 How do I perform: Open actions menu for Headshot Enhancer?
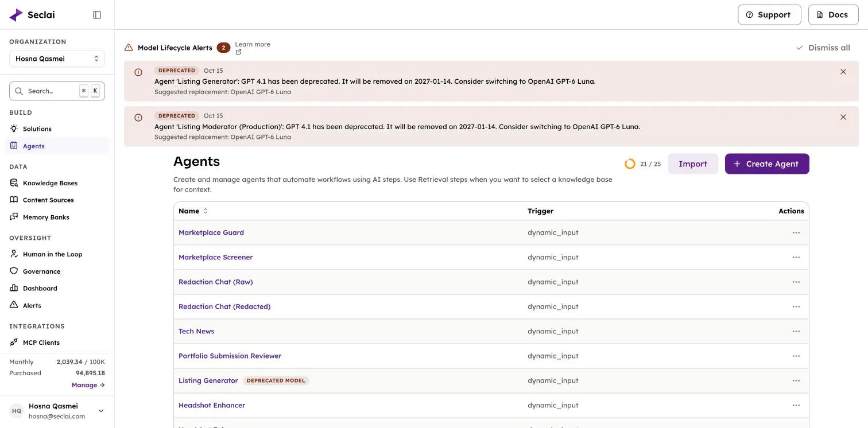pyautogui.click(x=796, y=405)
